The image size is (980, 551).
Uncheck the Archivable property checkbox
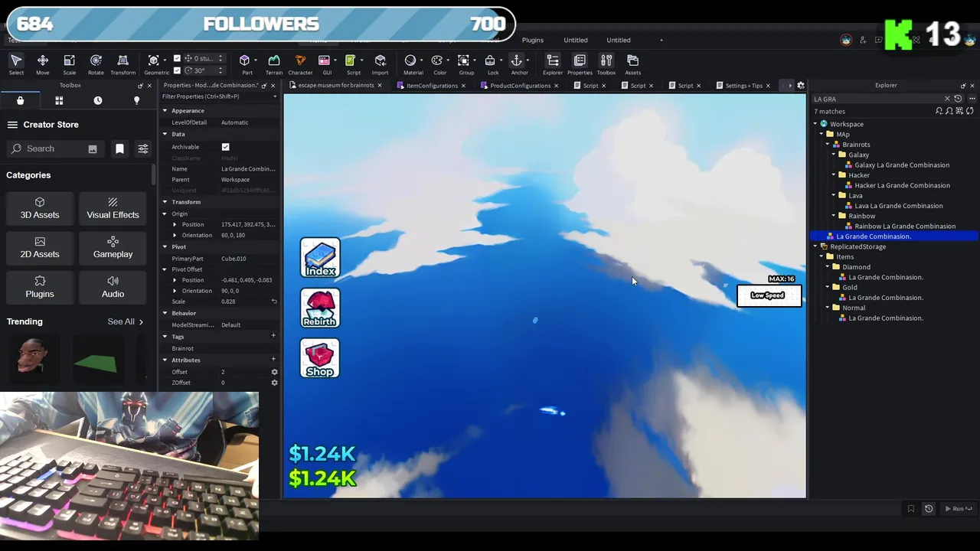(225, 147)
